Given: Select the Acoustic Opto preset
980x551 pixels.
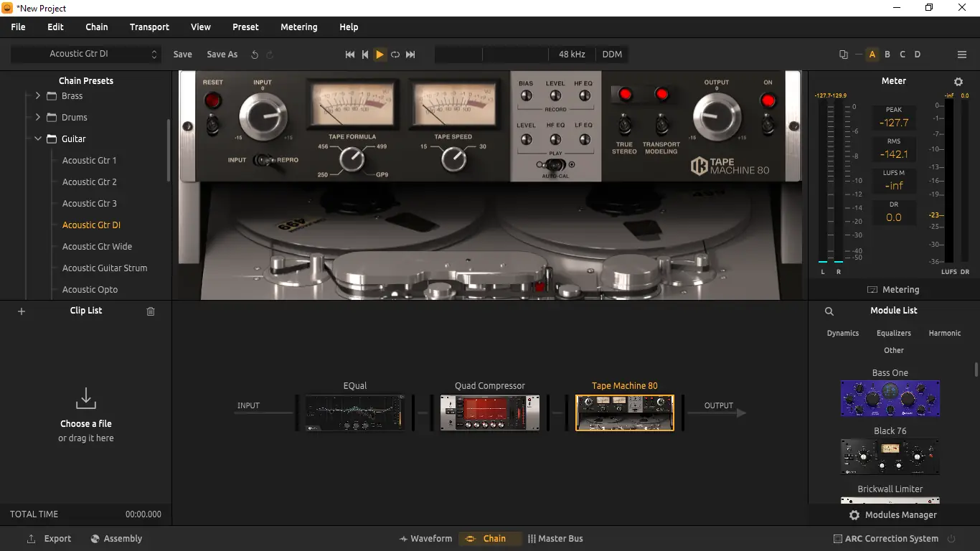Looking at the screenshot, I should [90, 290].
